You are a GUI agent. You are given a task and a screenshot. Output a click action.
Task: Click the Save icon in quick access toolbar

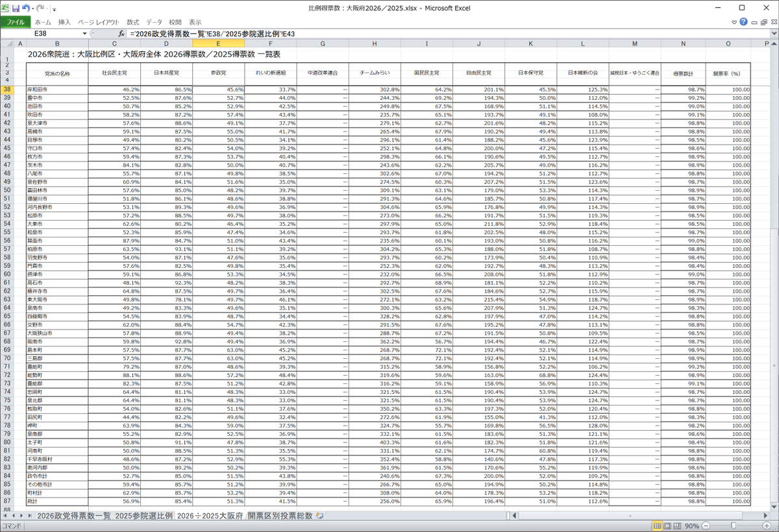tap(16, 8)
